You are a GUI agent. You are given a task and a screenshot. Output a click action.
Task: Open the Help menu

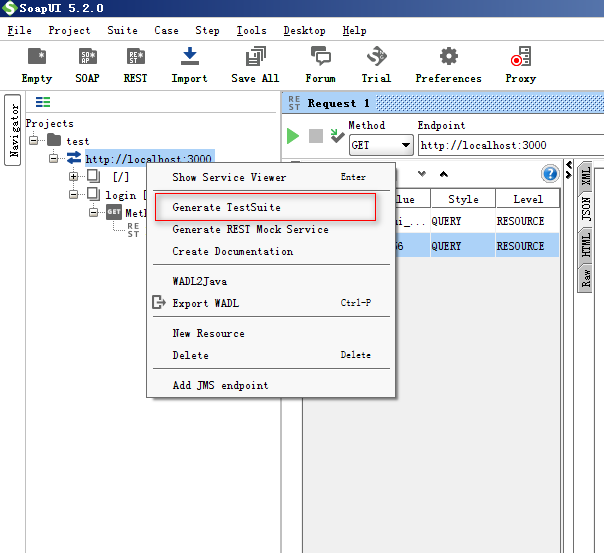354,30
